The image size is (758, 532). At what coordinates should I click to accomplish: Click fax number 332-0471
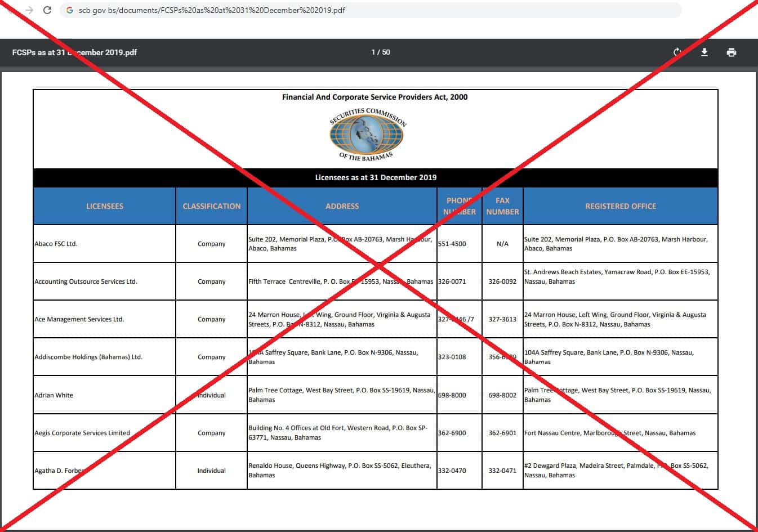[502, 471]
